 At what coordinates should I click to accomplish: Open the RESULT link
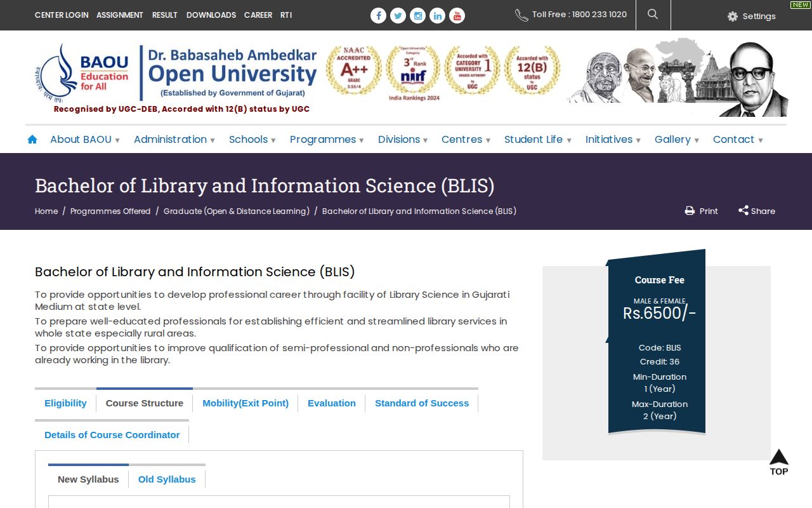(x=165, y=15)
